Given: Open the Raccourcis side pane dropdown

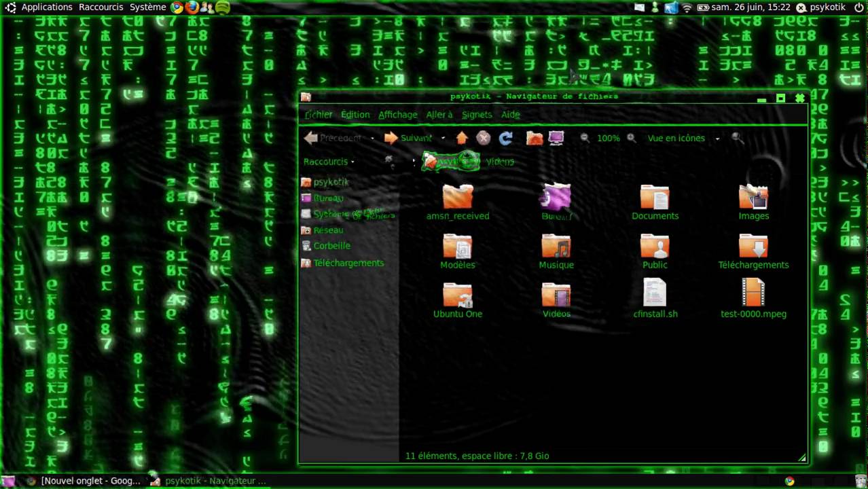Looking at the screenshot, I should click(329, 162).
